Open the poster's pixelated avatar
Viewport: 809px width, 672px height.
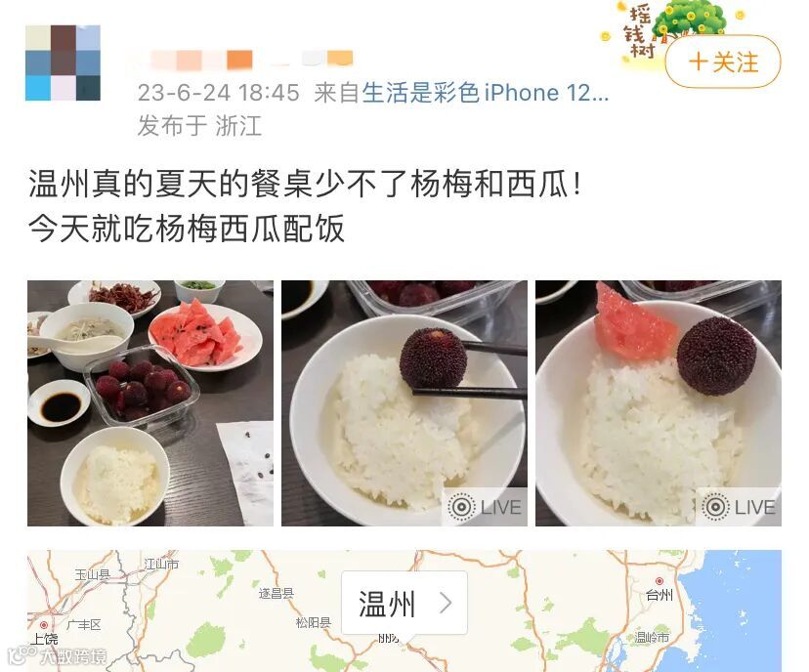click(x=63, y=63)
